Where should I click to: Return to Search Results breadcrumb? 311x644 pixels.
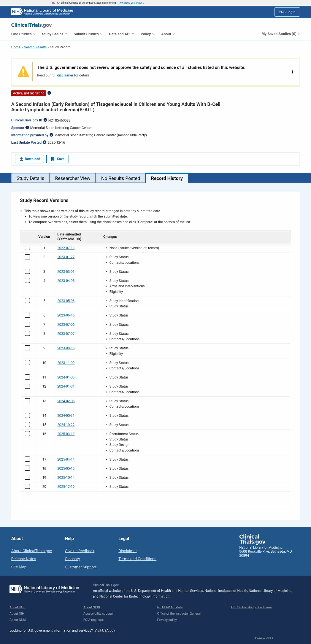pos(35,47)
